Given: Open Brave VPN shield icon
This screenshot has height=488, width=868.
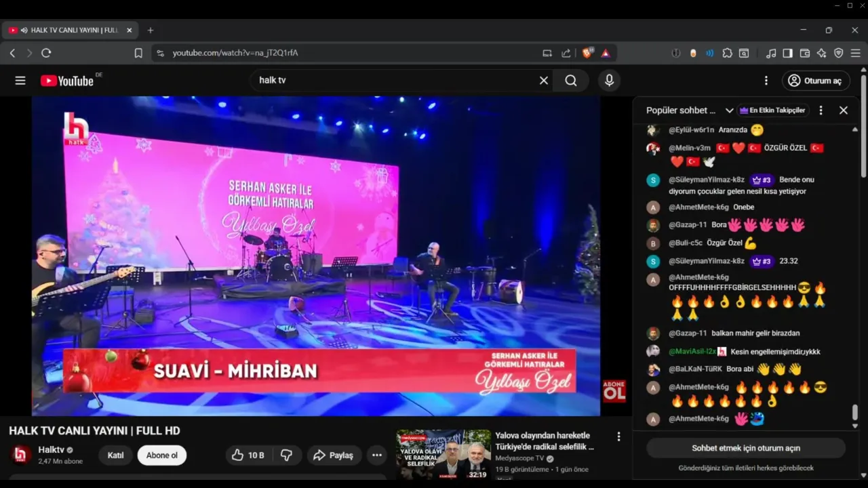Looking at the screenshot, I should click(838, 53).
